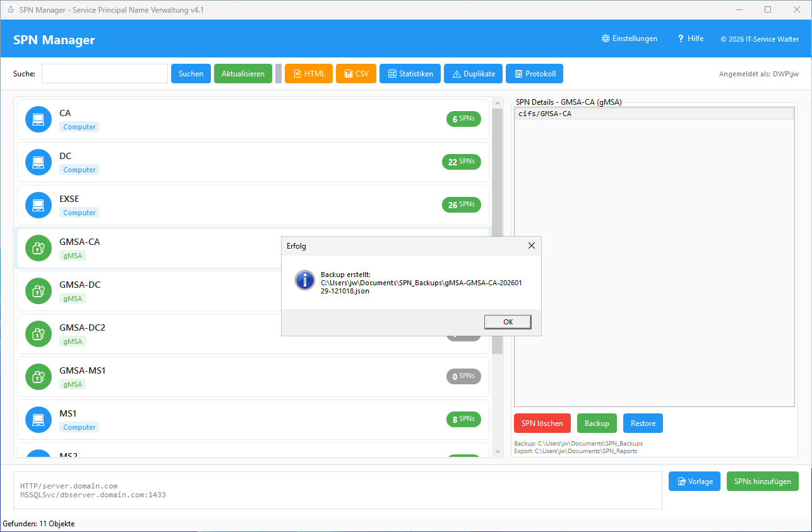The image size is (812, 532).
Task: Click the computer icon for EXSE
Action: (x=38, y=205)
